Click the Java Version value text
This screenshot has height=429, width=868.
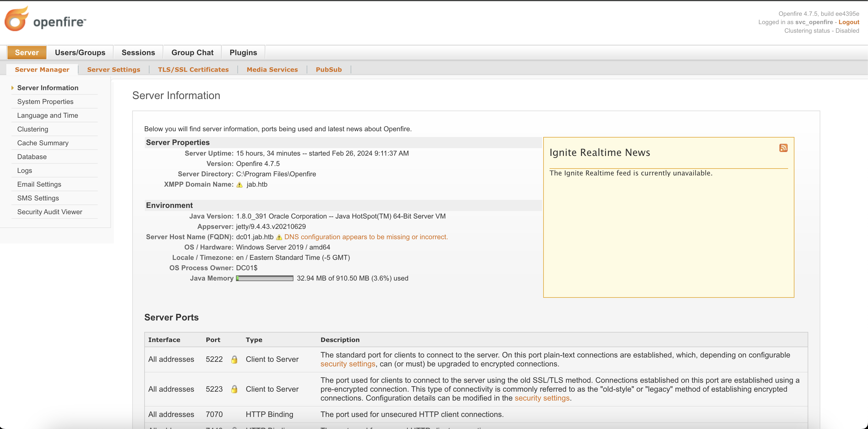pyautogui.click(x=341, y=217)
